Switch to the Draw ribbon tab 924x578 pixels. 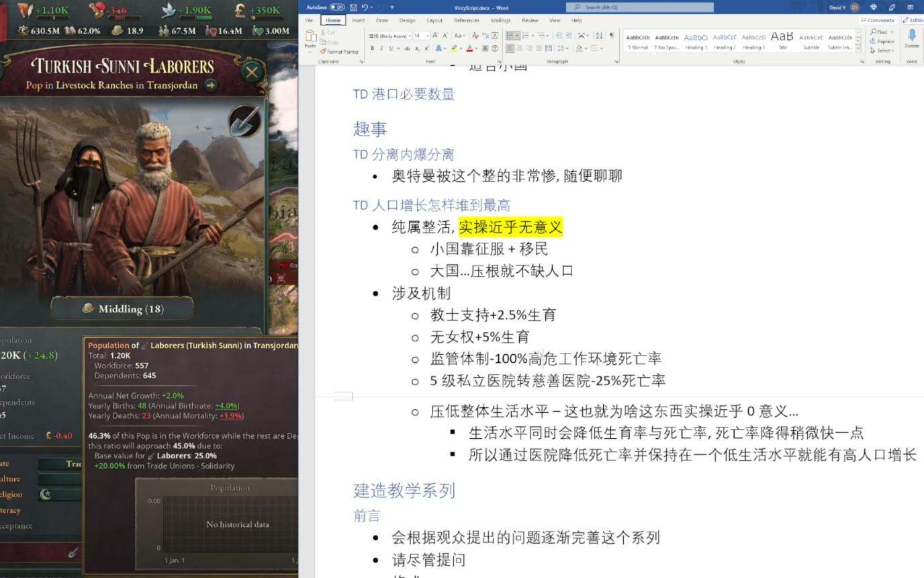[382, 20]
